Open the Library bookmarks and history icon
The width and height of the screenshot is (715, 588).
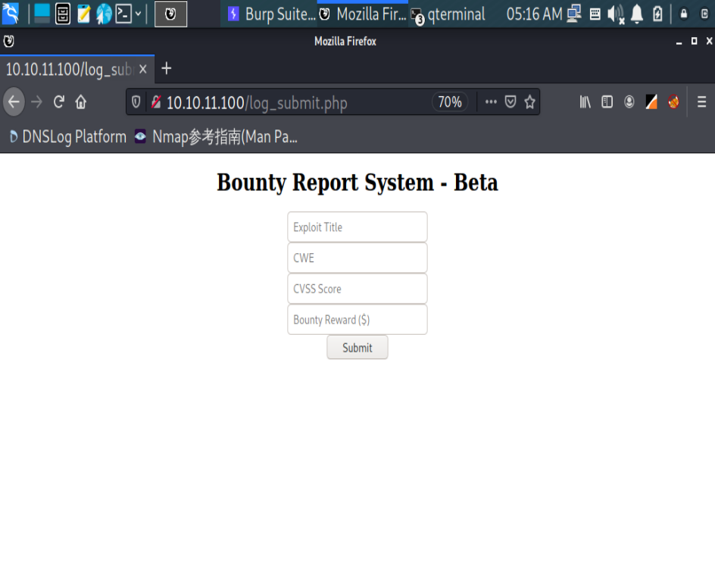585,102
